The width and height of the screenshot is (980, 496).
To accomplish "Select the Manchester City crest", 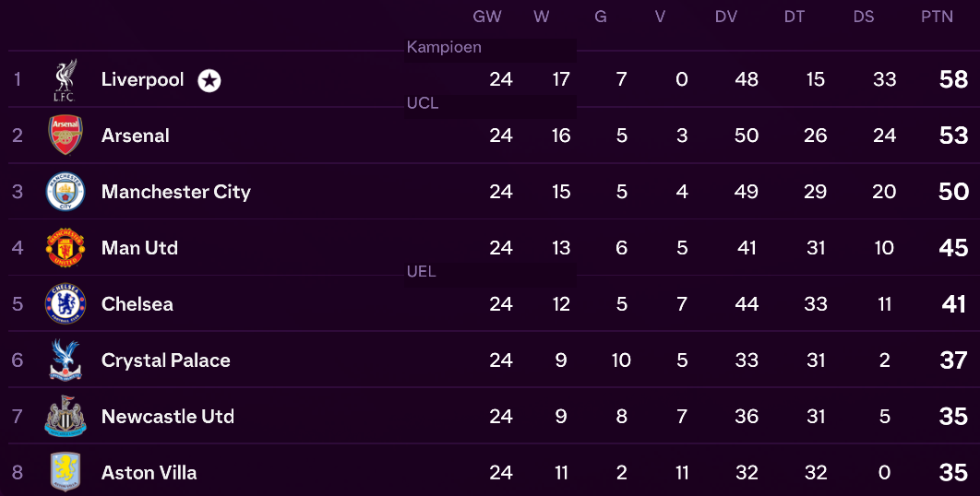I will [66, 191].
